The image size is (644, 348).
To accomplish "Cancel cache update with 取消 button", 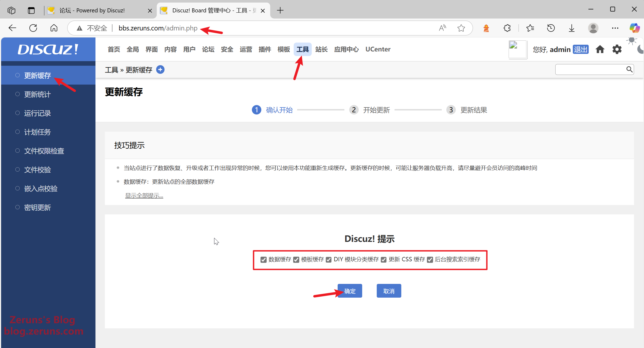I will pyautogui.click(x=389, y=291).
